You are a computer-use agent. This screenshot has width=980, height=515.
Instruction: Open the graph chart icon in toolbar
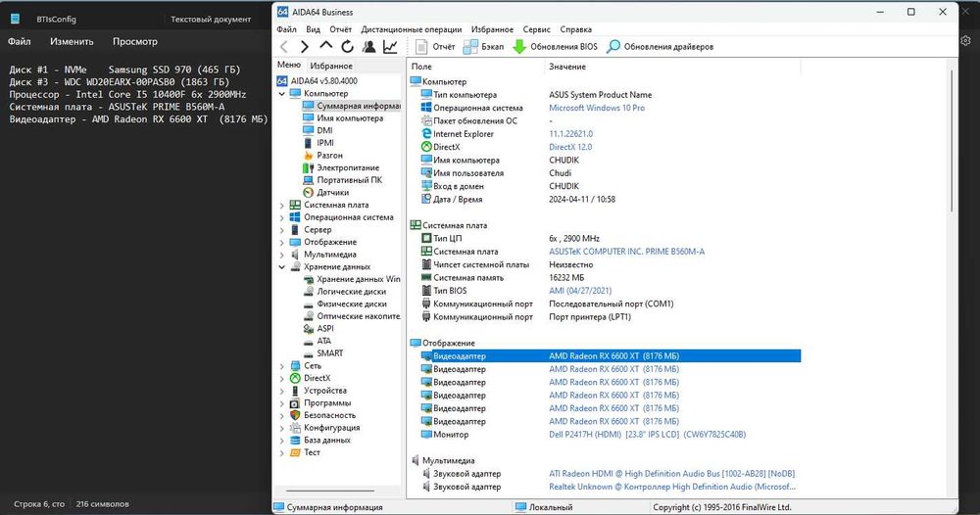click(390, 47)
